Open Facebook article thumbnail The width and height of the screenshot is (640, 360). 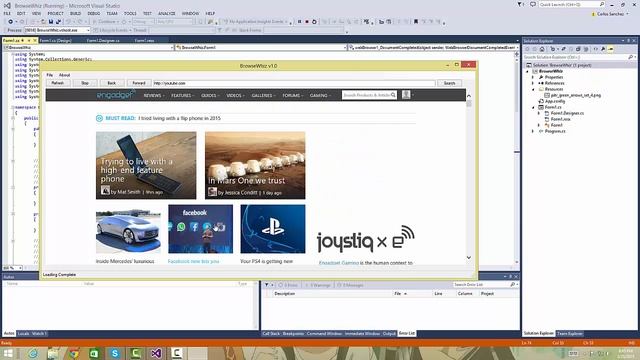click(x=200, y=229)
